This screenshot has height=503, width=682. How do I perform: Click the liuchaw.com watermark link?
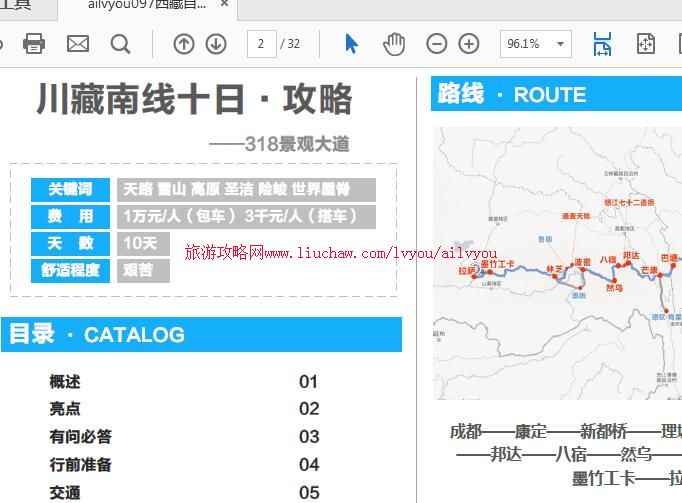[341, 253]
